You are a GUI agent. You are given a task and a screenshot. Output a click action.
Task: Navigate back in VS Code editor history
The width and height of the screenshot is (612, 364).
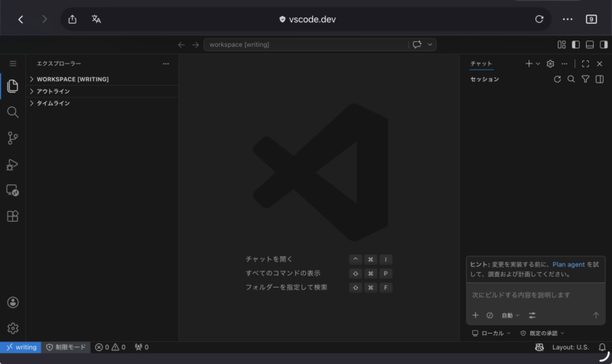pyautogui.click(x=181, y=45)
